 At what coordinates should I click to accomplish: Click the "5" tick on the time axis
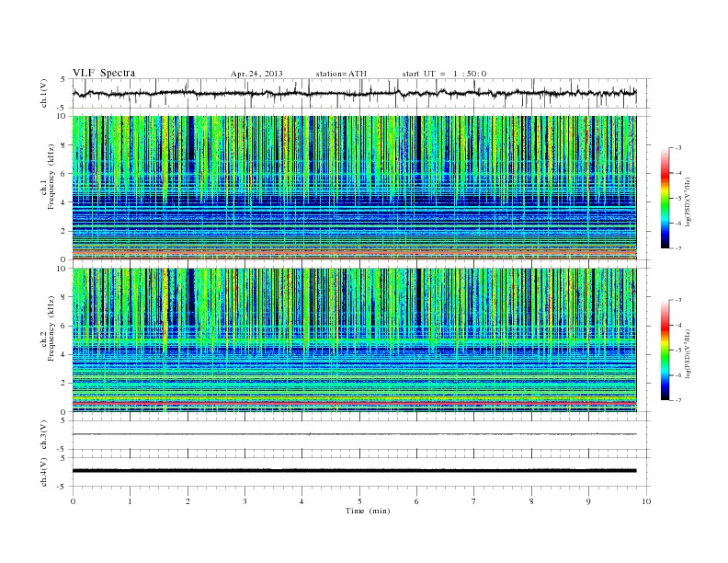[x=359, y=501]
